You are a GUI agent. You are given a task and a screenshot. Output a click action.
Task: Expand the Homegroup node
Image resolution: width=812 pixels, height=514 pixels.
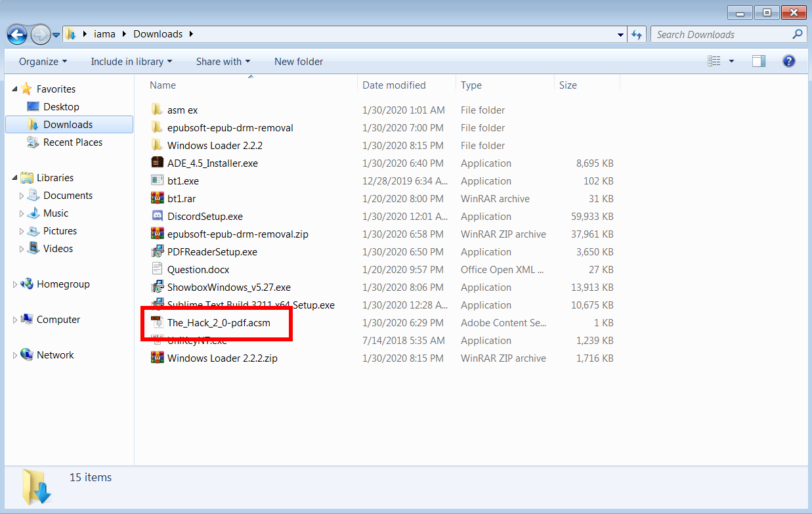15,284
